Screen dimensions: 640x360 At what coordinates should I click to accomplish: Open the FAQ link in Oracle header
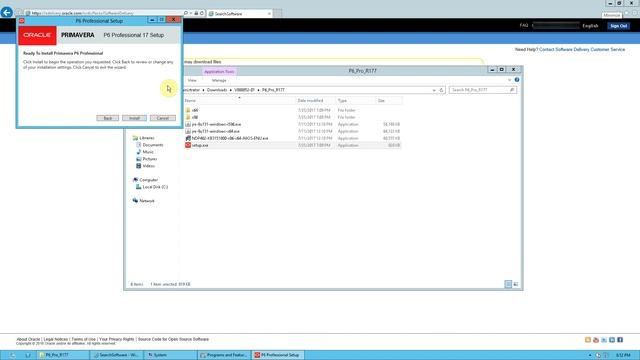click(x=524, y=25)
